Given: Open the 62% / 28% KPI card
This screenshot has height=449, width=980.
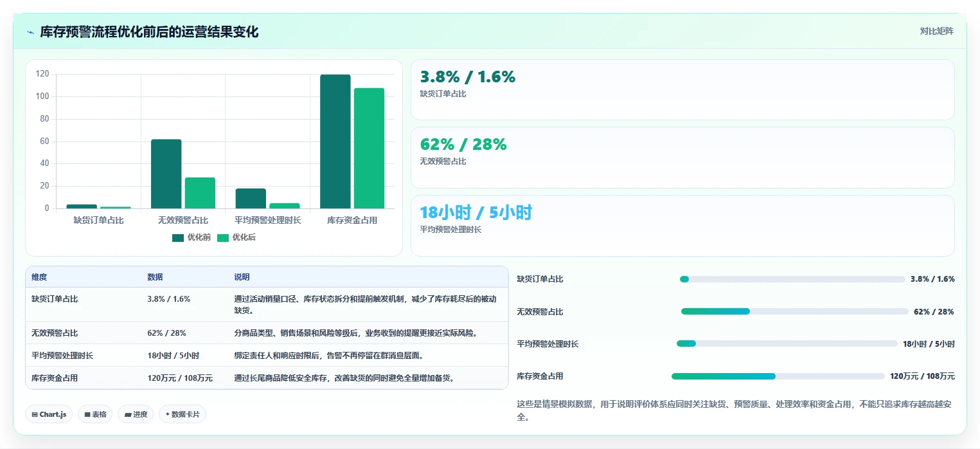Looking at the screenshot, I should point(682,158).
